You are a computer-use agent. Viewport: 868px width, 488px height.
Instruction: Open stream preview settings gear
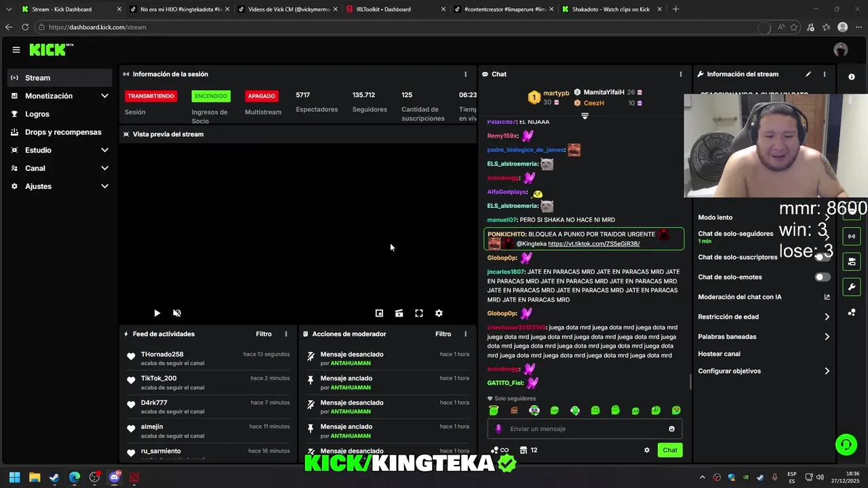point(439,313)
